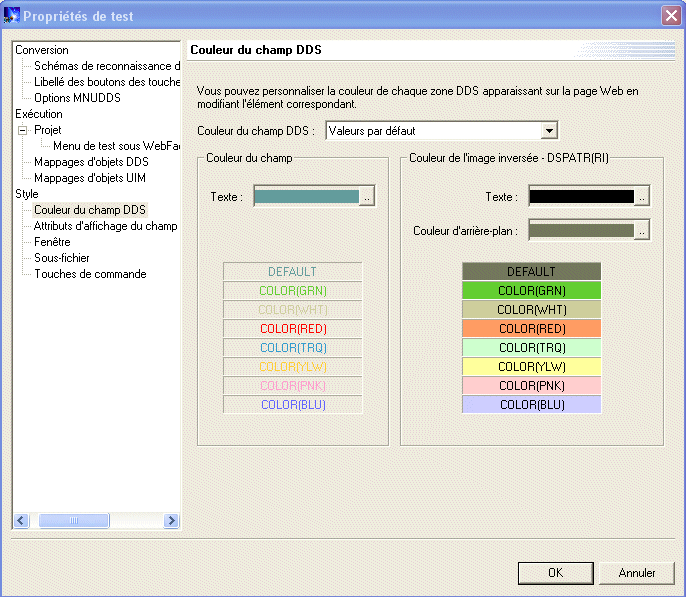Image resolution: width=686 pixels, height=597 pixels.
Task: Click the tree horizontal scrollbar thumb
Action: pyautogui.click(x=74, y=520)
